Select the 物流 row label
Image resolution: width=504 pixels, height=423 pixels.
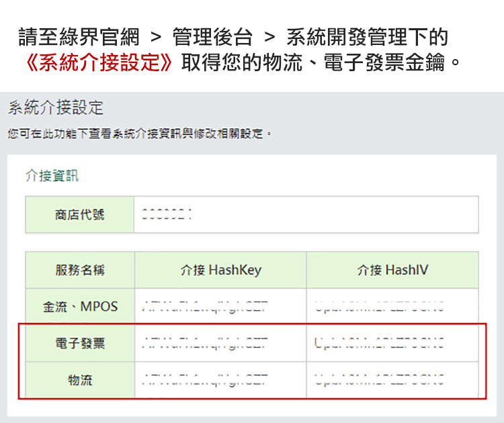pyautogui.click(x=80, y=380)
